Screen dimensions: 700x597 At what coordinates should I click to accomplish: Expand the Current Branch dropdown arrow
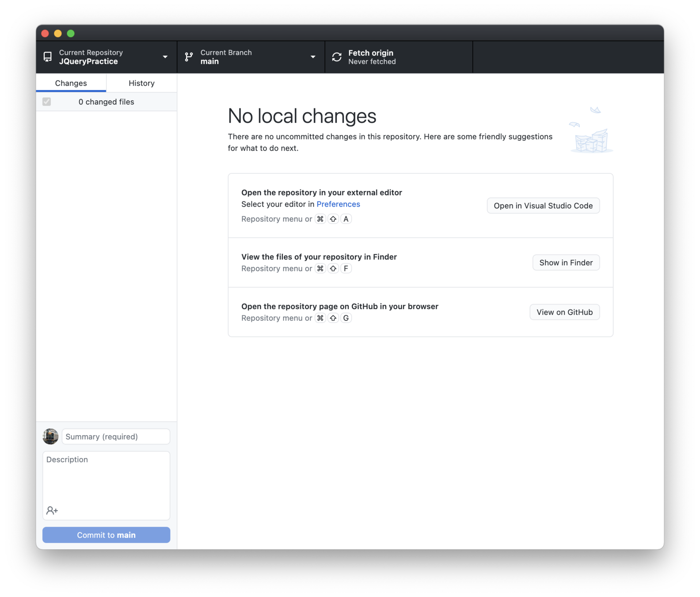(313, 57)
